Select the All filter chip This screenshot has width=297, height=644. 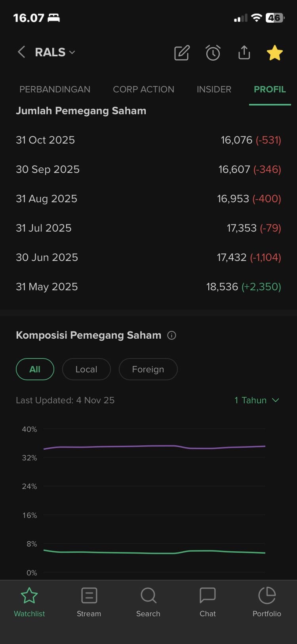(35, 369)
